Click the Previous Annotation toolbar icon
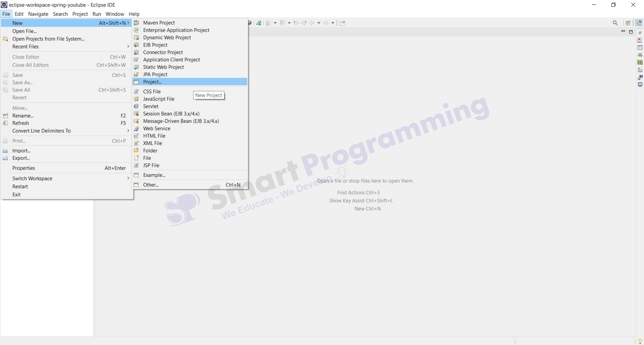Screen dimensions: 644x345 pos(282,23)
